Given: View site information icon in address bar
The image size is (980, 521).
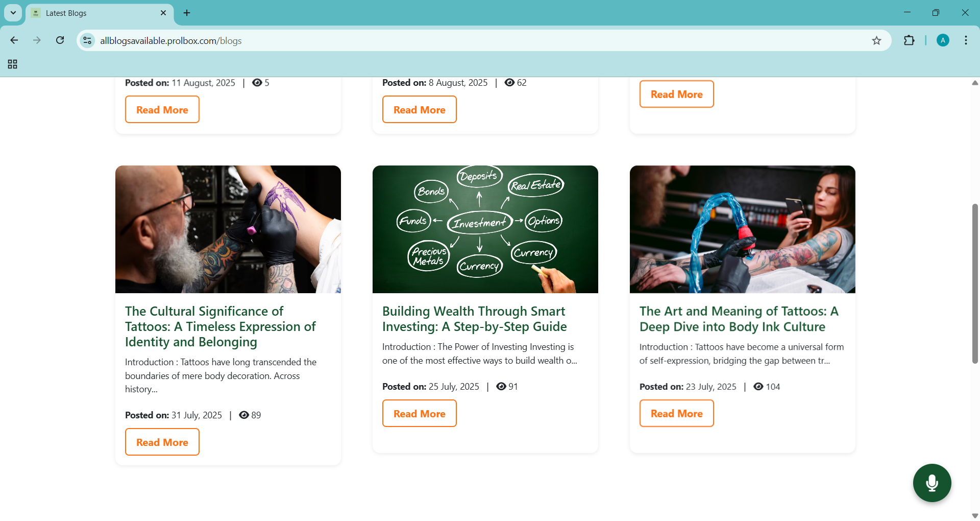Looking at the screenshot, I should [88, 40].
